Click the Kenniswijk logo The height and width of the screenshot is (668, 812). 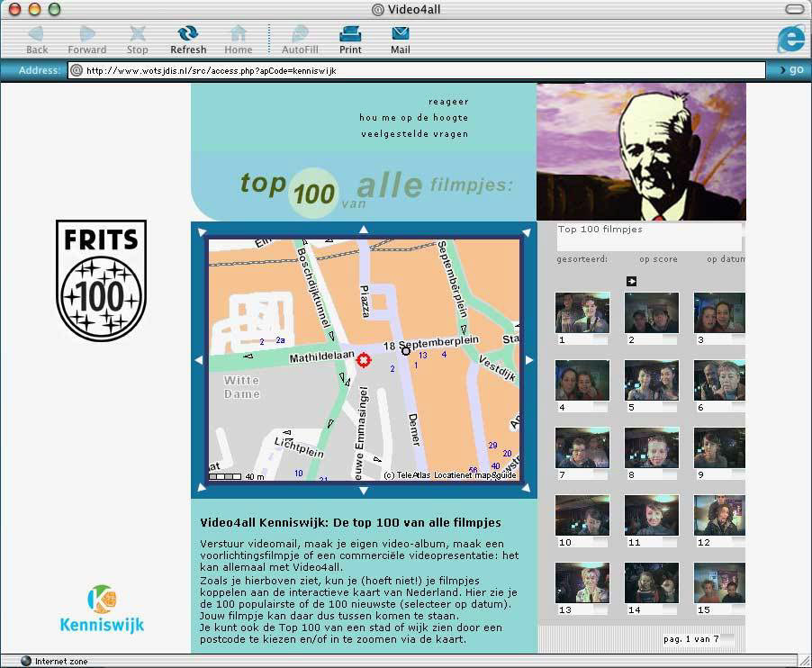point(102,609)
